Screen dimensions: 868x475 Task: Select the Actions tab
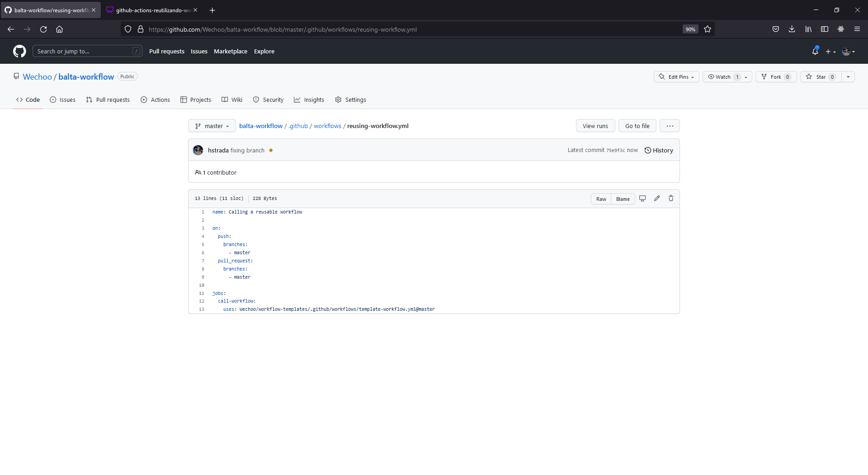(155, 100)
